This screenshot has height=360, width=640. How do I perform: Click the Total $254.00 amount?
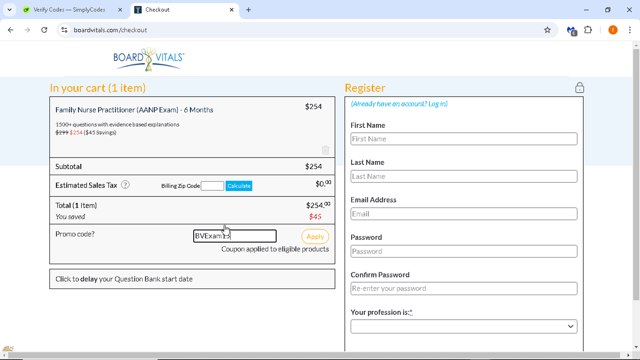(x=318, y=205)
